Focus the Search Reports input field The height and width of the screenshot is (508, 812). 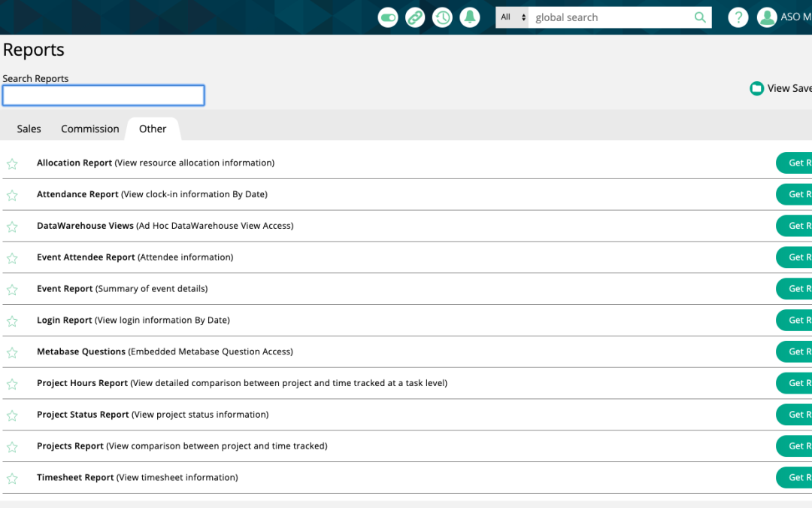click(x=104, y=96)
